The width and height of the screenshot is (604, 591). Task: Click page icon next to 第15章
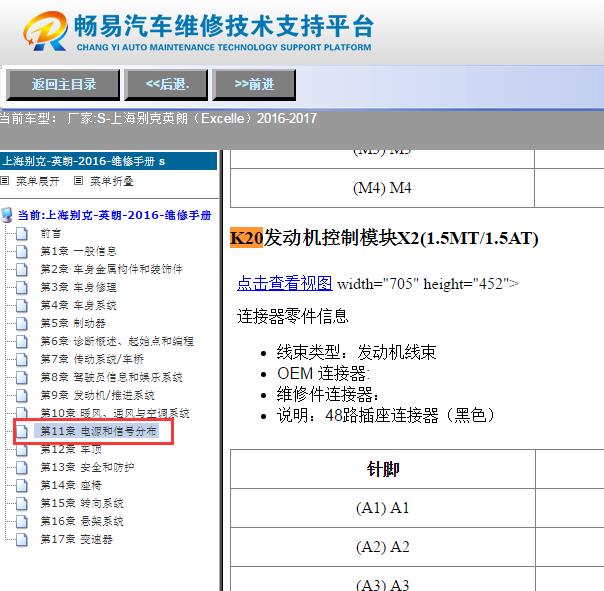[x=22, y=503]
